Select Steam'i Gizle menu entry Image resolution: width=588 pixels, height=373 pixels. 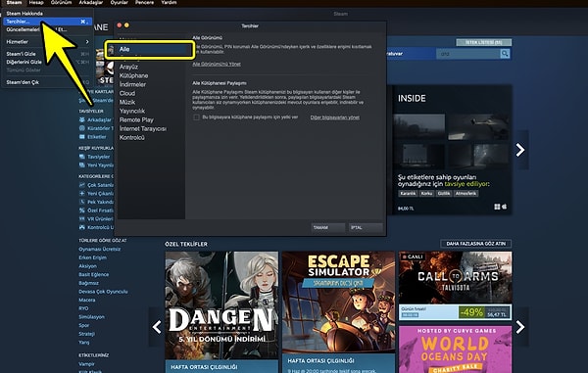coord(47,54)
